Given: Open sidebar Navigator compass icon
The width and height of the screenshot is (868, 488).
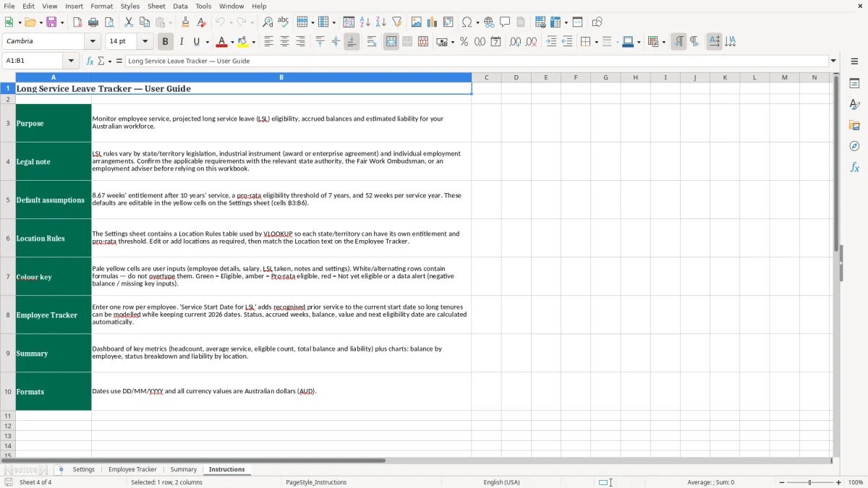Looking at the screenshot, I should [x=854, y=146].
